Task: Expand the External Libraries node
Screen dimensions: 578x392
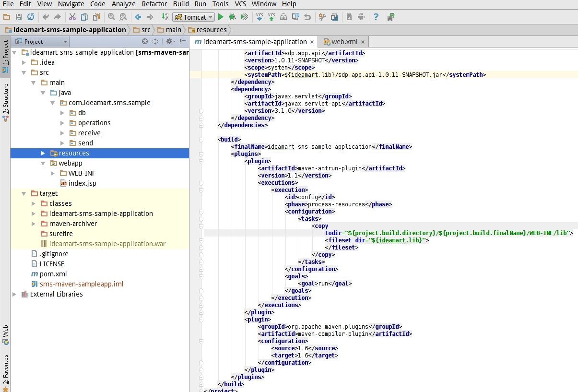Action: (x=14, y=294)
